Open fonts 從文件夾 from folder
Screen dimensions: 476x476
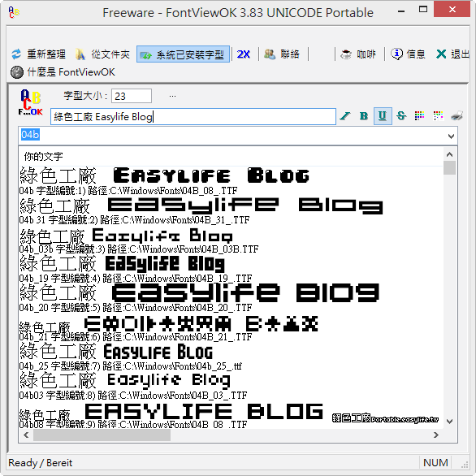pyautogui.click(x=102, y=54)
